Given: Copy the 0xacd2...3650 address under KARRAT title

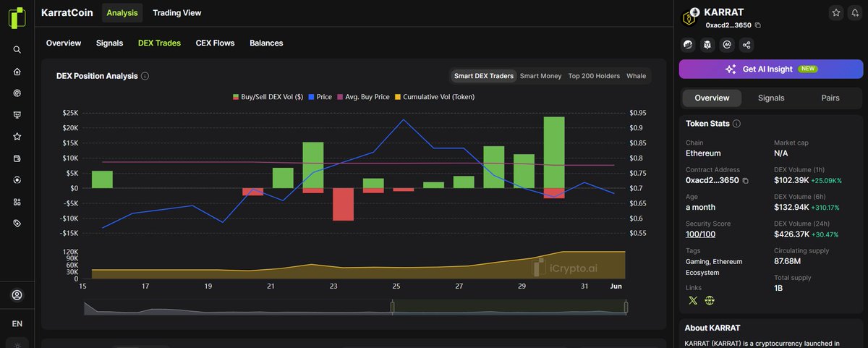Looking at the screenshot, I should [x=758, y=25].
